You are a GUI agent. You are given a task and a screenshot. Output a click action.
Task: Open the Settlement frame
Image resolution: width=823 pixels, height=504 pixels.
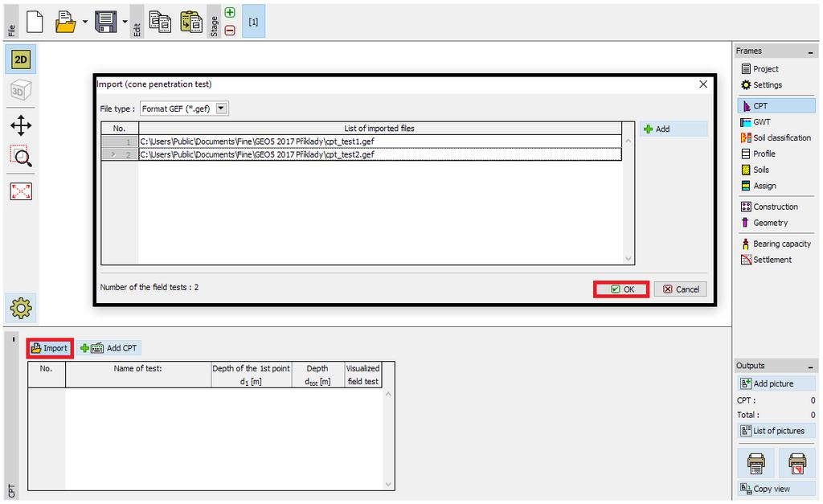point(777,260)
